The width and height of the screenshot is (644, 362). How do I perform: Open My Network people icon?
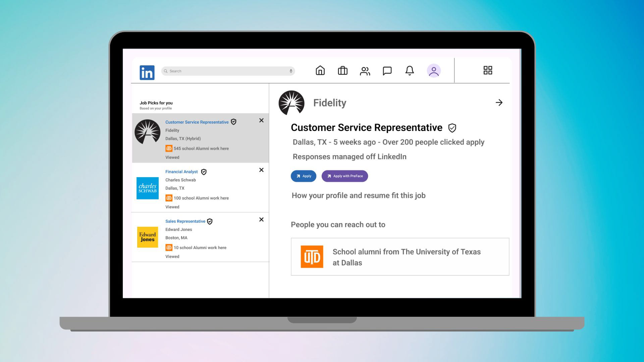365,71
